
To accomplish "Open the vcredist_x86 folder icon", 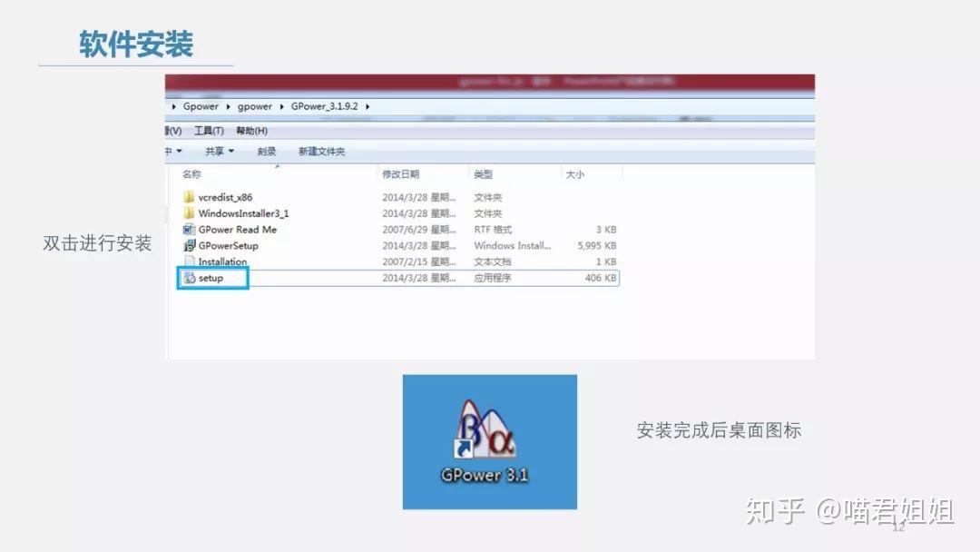I will (x=191, y=197).
